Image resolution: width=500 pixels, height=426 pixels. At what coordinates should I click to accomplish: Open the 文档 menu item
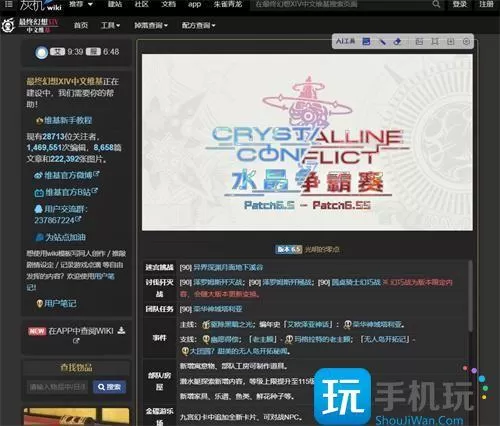click(168, 4)
